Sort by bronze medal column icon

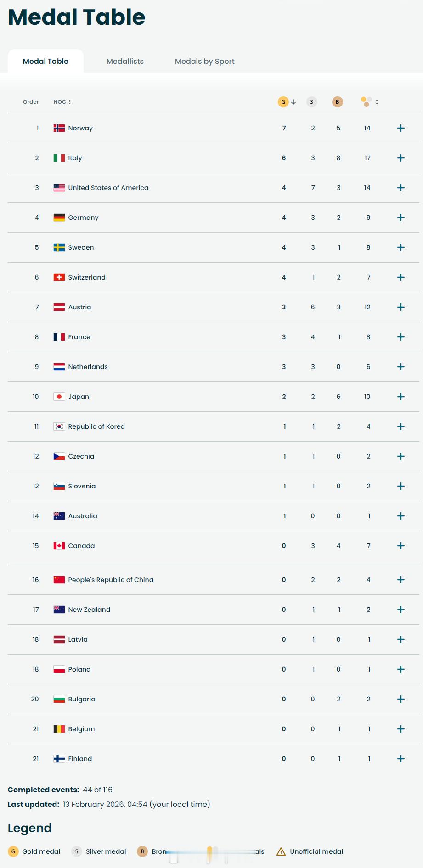coord(337,102)
